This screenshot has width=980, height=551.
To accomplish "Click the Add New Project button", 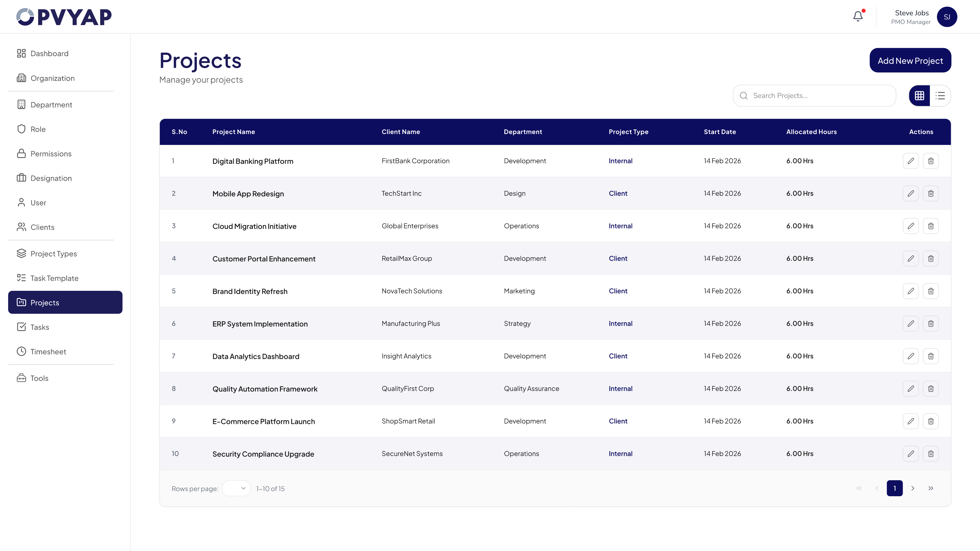I will (910, 61).
